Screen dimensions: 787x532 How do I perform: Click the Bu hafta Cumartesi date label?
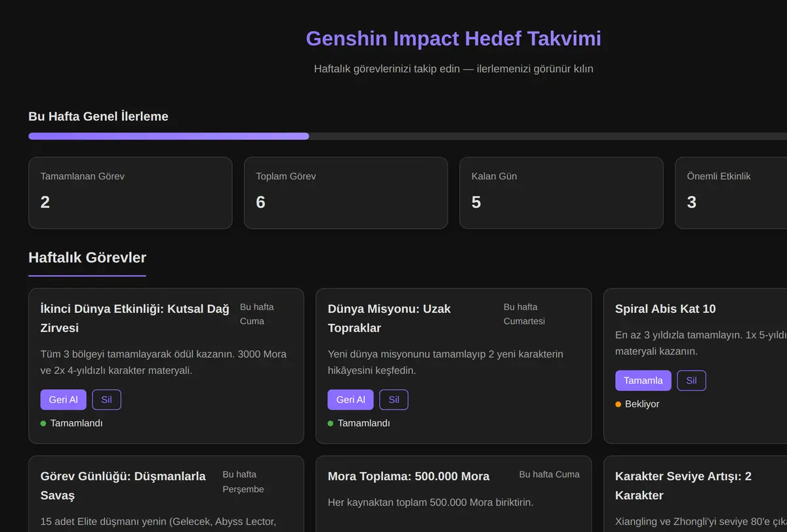click(524, 314)
